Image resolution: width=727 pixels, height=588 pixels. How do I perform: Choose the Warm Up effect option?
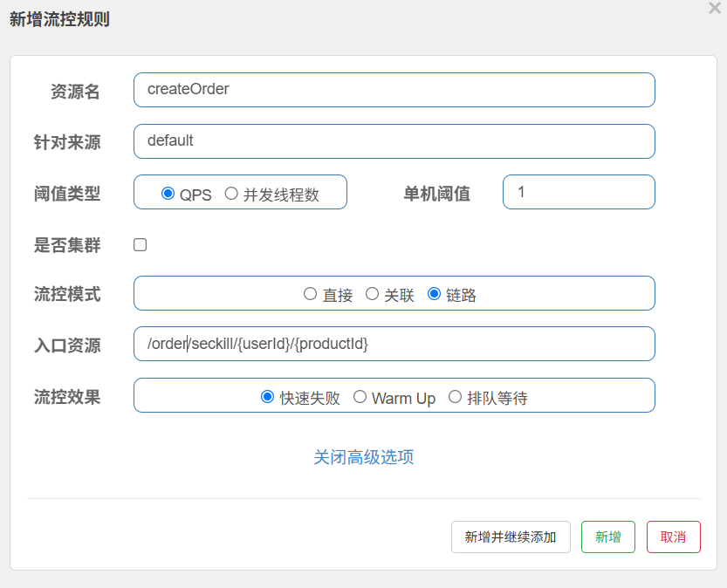(x=360, y=397)
